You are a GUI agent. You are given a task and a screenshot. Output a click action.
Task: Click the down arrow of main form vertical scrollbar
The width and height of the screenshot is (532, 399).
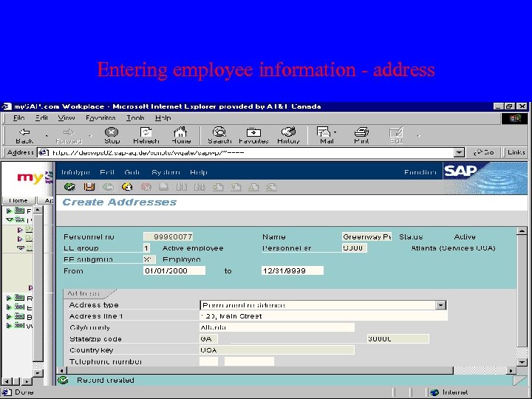(x=522, y=361)
